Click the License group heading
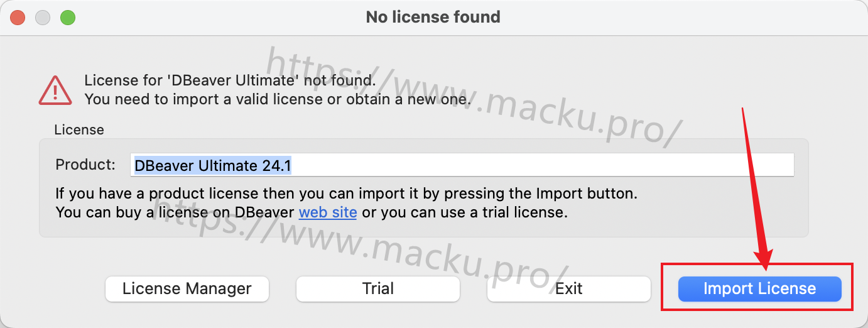868x328 pixels. [79, 130]
